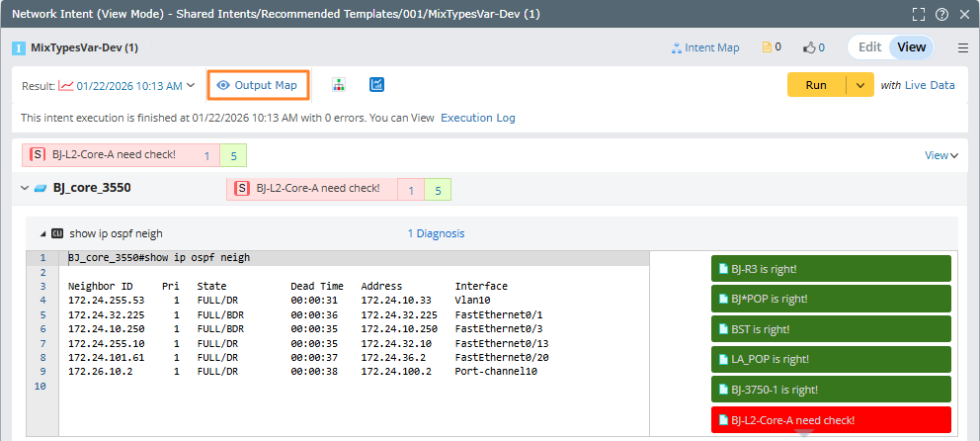The height and width of the screenshot is (441, 980).
Task: Click the notes document icon
Action: click(767, 46)
